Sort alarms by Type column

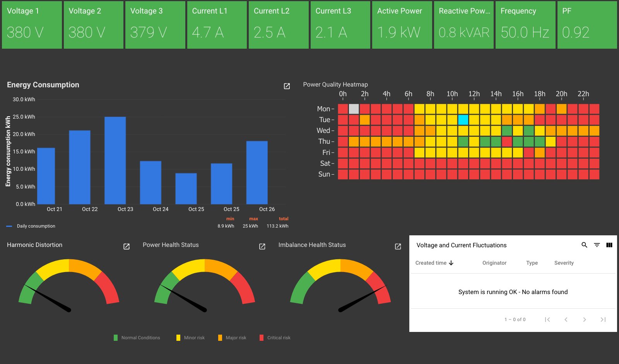[532, 263]
